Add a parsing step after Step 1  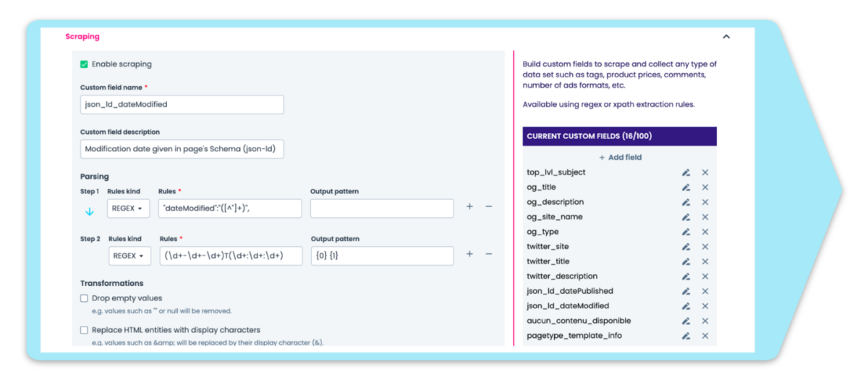pyautogui.click(x=469, y=207)
